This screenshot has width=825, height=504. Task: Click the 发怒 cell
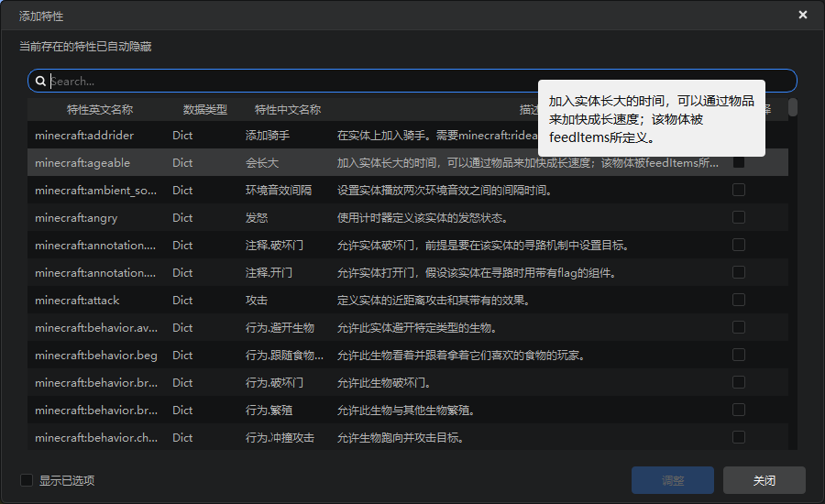(257, 218)
